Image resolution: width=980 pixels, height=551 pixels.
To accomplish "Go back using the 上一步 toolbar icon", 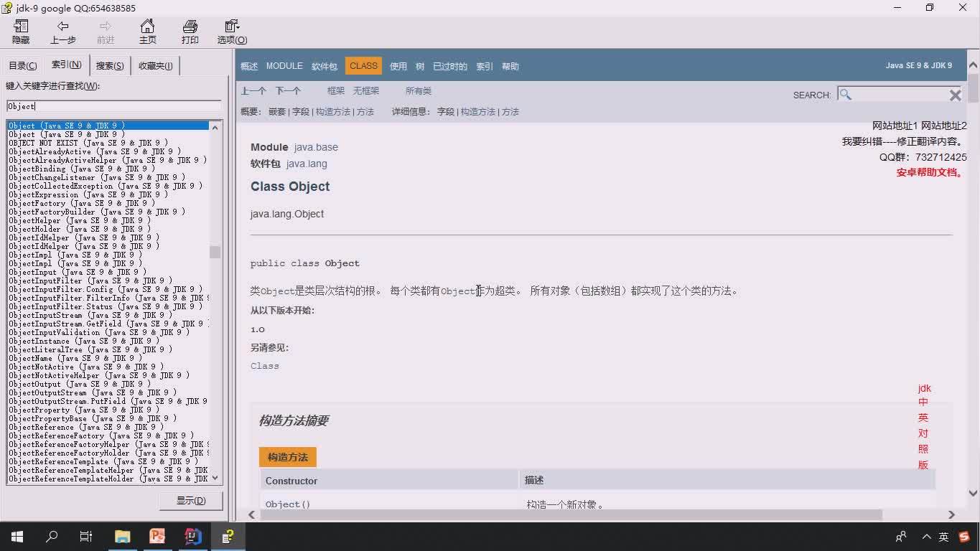I will pos(62,32).
